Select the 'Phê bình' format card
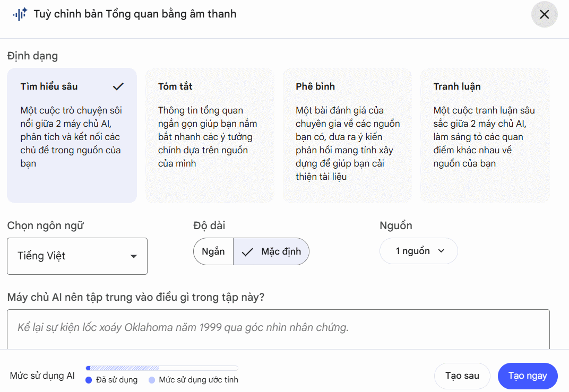This screenshot has height=392, width=569. pyautogui.click(x=347, y=135)
